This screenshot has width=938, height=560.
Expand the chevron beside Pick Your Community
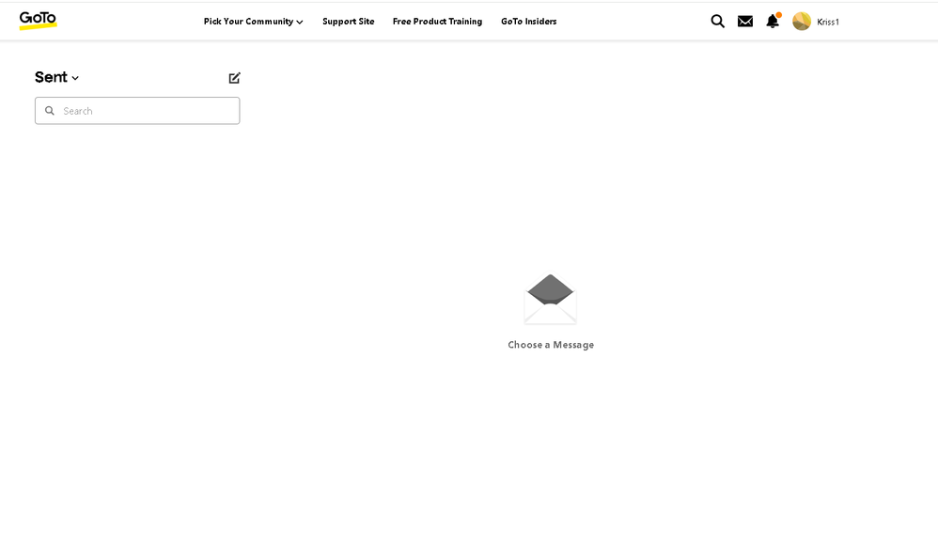300,23
